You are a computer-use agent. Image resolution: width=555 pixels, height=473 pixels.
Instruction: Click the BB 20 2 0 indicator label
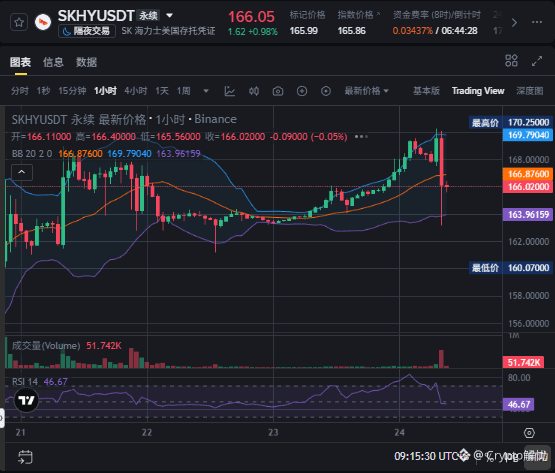click(x=32, y=154)
